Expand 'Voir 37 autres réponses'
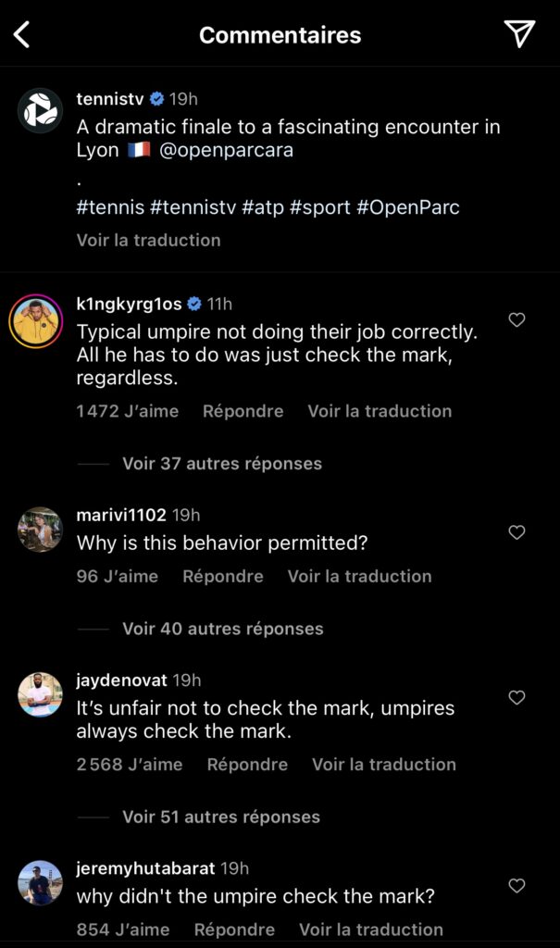 click(222, 464)
